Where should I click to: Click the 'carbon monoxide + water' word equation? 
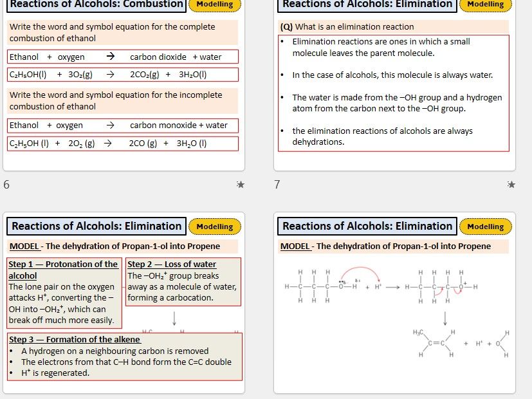pyautogui.click(x=122, y=125)
